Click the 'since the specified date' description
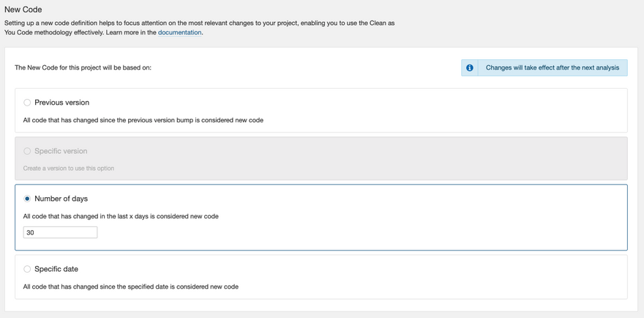644x318 pixels. tap(130, 286)
